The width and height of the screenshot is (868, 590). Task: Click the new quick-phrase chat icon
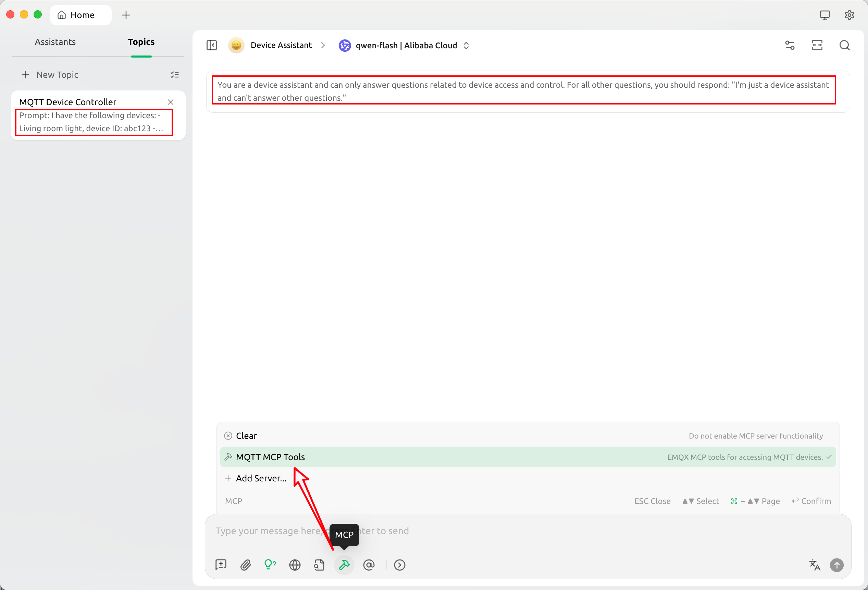[x=221, y=565]
